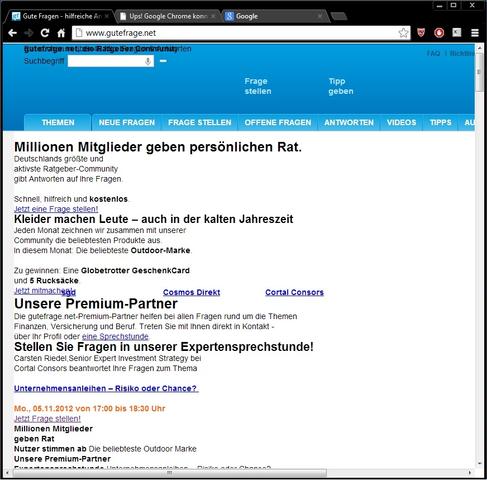
Task: Click the horizontal scrollbar thumb
Action: coord(170,473)
